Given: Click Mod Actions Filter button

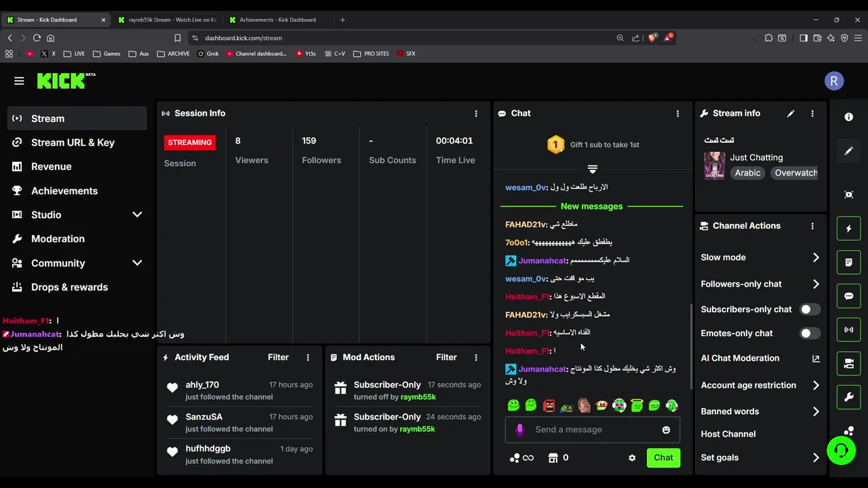Looking at the screenshot, I should (446, 357).
